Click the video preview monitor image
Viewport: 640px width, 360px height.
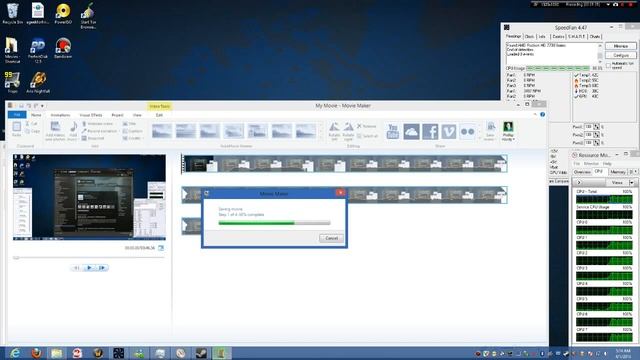[x=89, y=197]
